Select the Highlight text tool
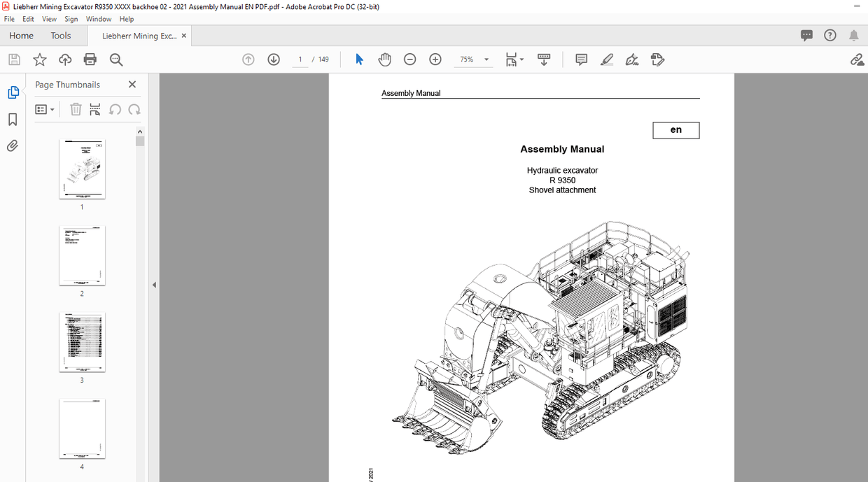This screenshot has width=868, height=482. (607, 59)
